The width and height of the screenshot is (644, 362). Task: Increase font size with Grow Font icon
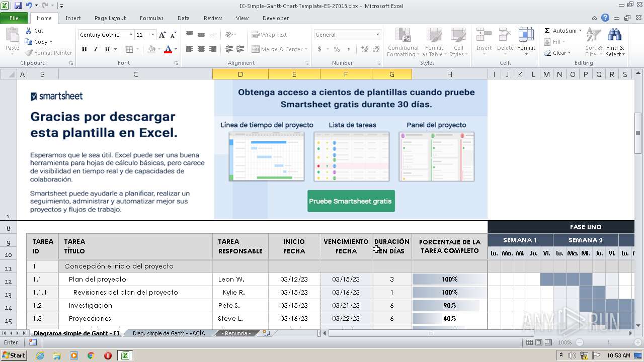[162, 35]
